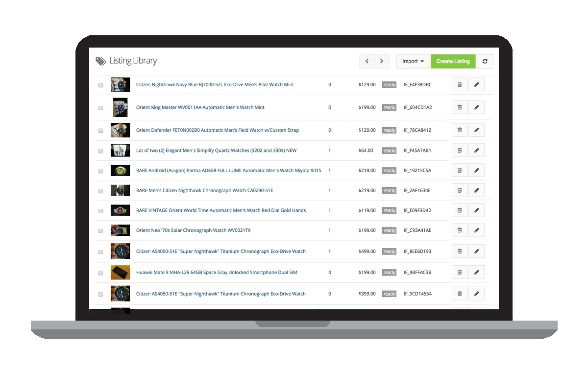The image size is (588, 375).
Task: Edit the $499.00 Super Nighthawk listing
Action: point(476,251)
